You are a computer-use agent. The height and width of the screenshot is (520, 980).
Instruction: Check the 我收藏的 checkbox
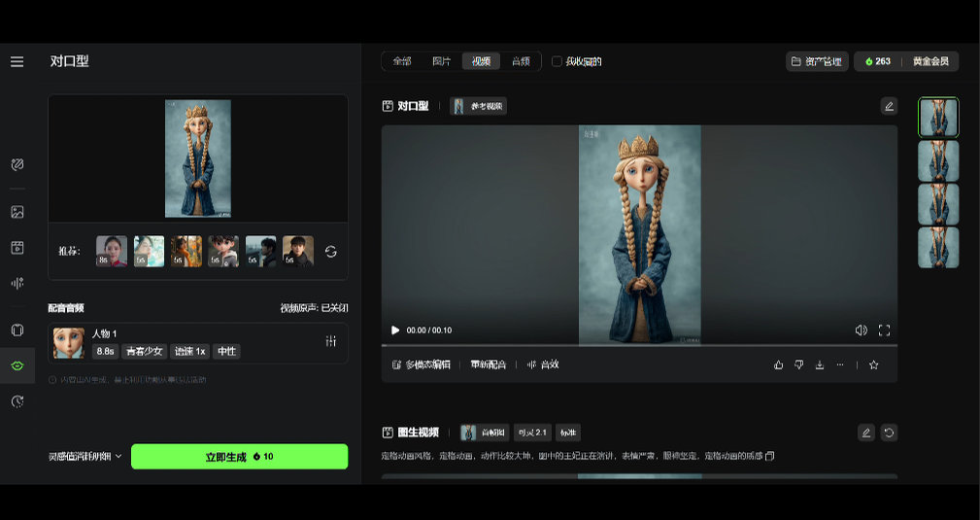click(557, 61)
